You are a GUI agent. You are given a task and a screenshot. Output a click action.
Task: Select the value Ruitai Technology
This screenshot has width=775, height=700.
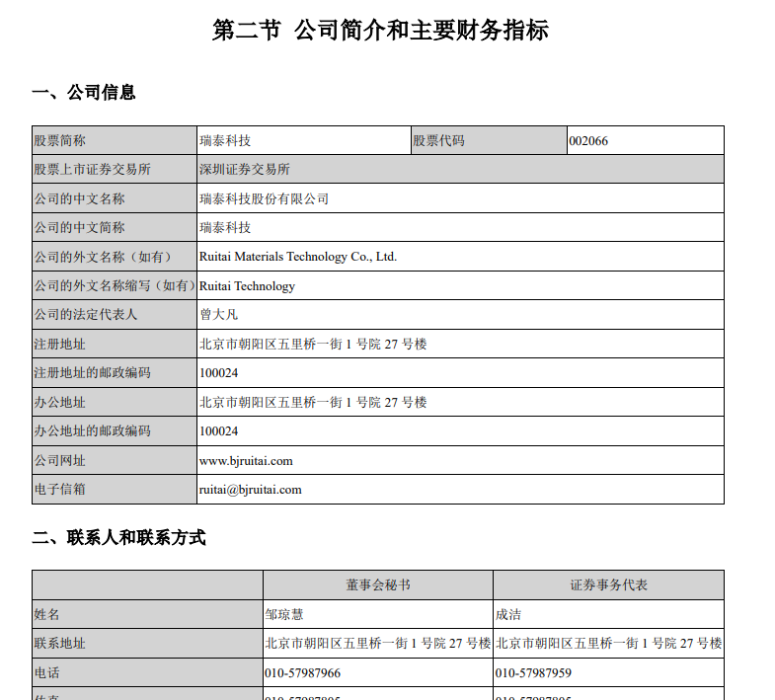247,286
